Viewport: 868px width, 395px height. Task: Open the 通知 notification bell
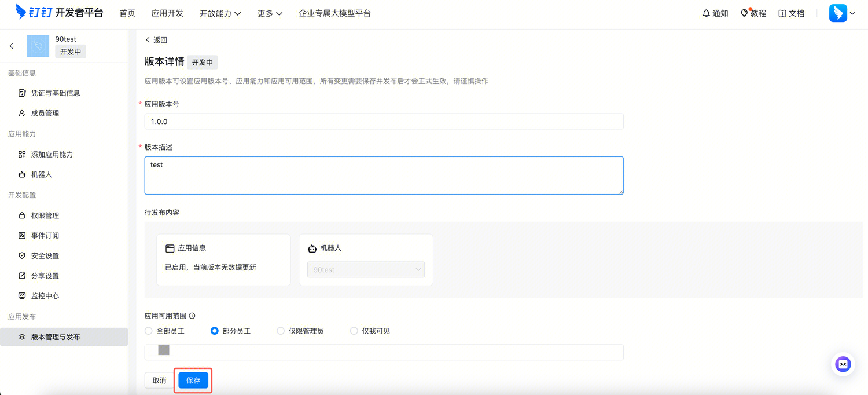pyautogui.click(x=715, y=13)
